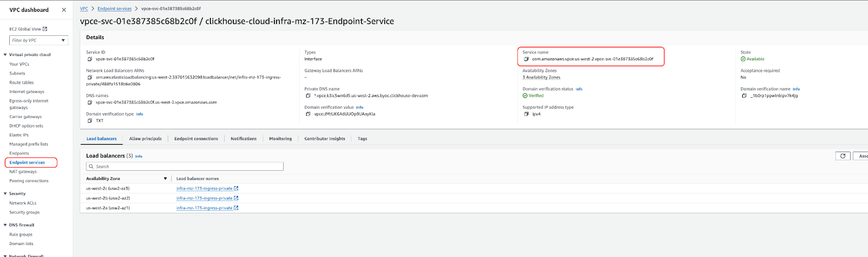Close the VPC dashboard sidebar
The height and width of the screenshot is (257, 868).
64,10
